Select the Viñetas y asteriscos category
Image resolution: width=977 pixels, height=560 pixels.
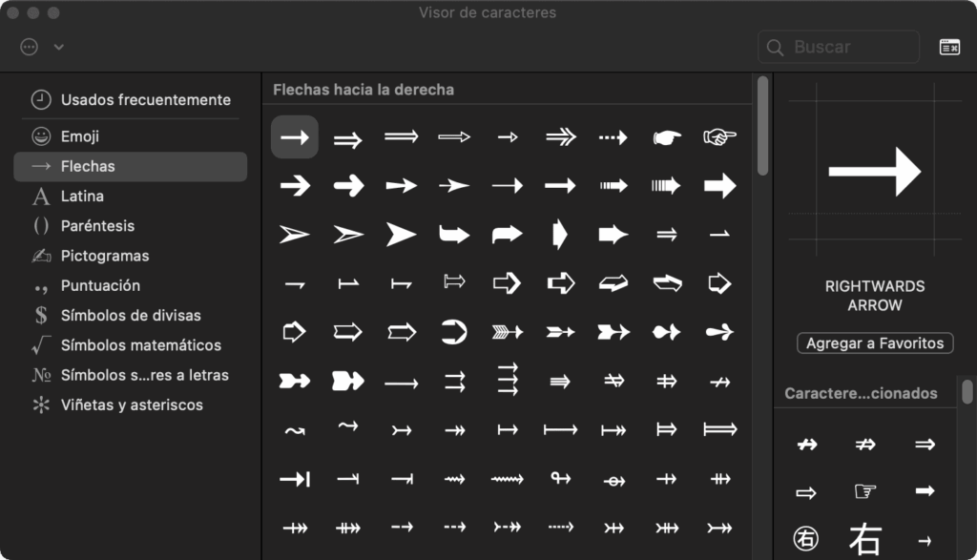[130, 404]
